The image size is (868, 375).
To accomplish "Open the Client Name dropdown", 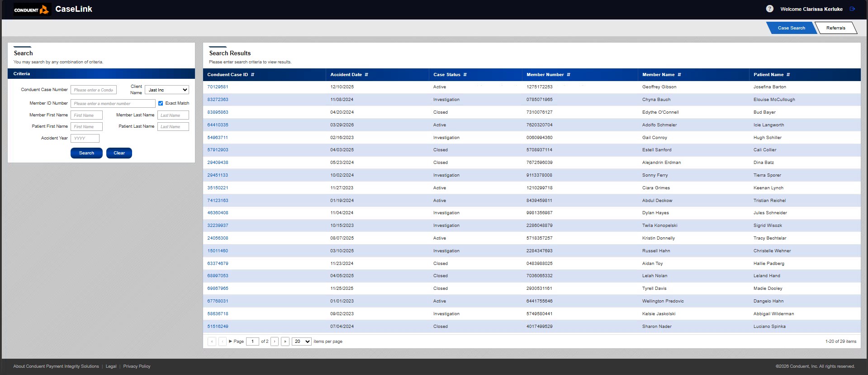I will click(167, 90).
